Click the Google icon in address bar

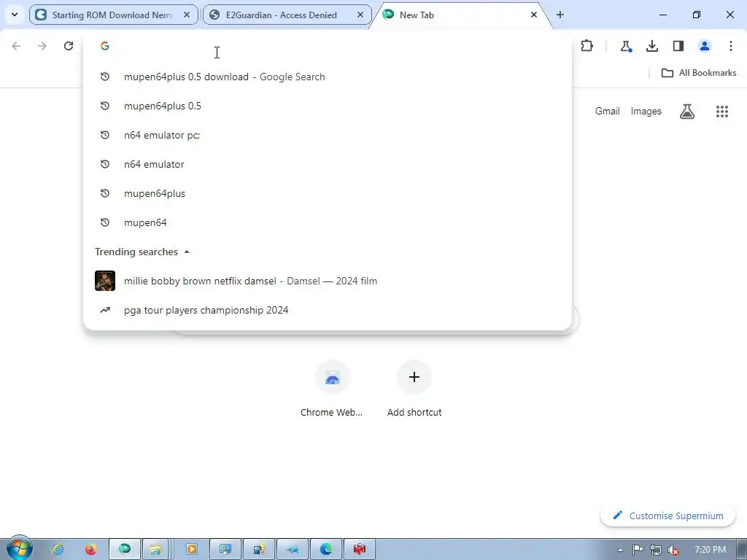coord(105,46)
